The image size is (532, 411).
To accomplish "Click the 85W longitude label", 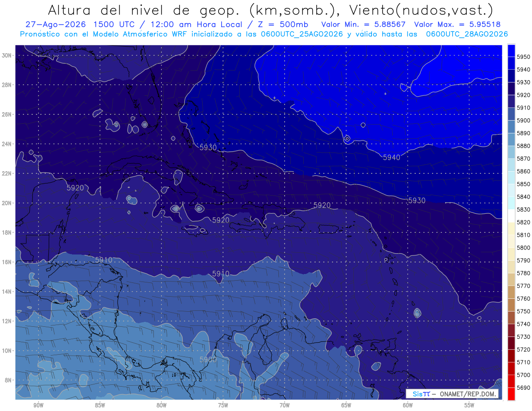I will click(100, 405).
